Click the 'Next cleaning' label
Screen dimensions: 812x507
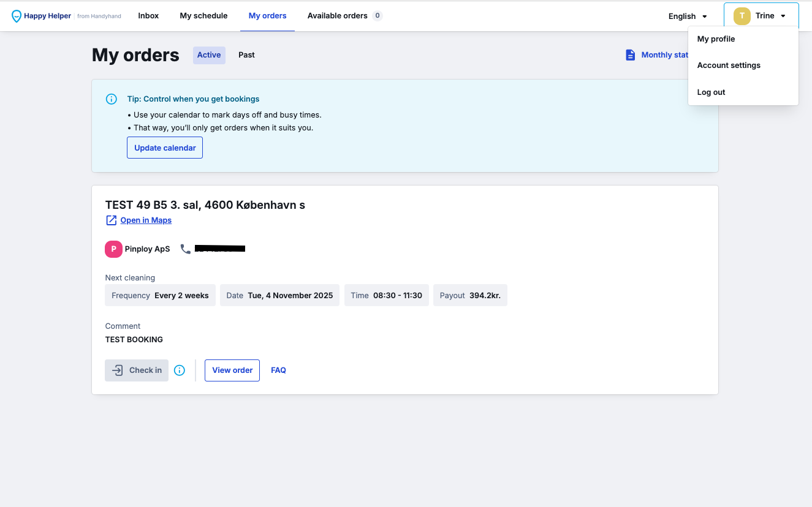click(130, 278)
